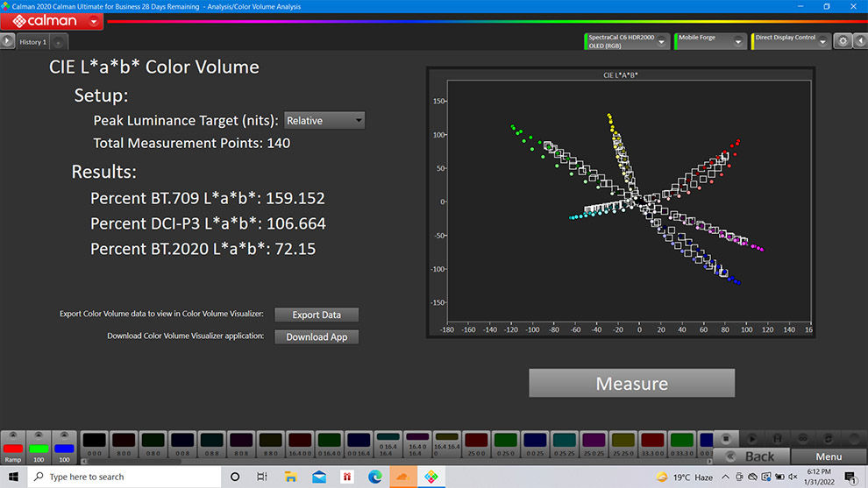Click the continuous loop infinity icon
Viewport: 868px width, 488px height.
(802, 439)
